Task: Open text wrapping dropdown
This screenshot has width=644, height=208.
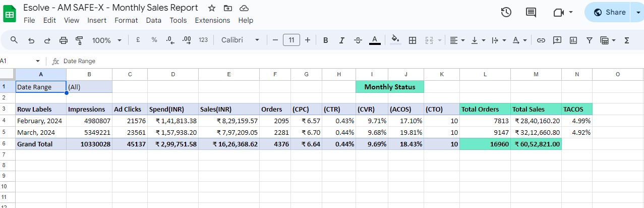Action: coord(499,40)
